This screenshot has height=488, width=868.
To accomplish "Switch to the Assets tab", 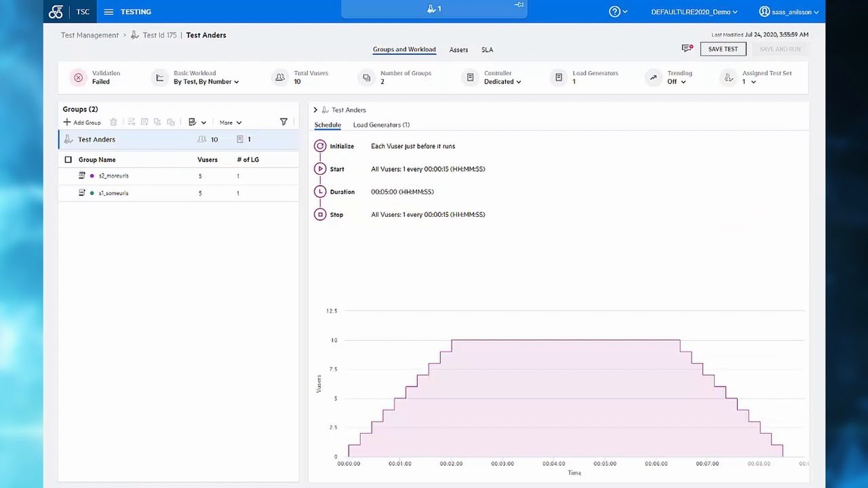I will pyautogui.click(x=458, y=50).
